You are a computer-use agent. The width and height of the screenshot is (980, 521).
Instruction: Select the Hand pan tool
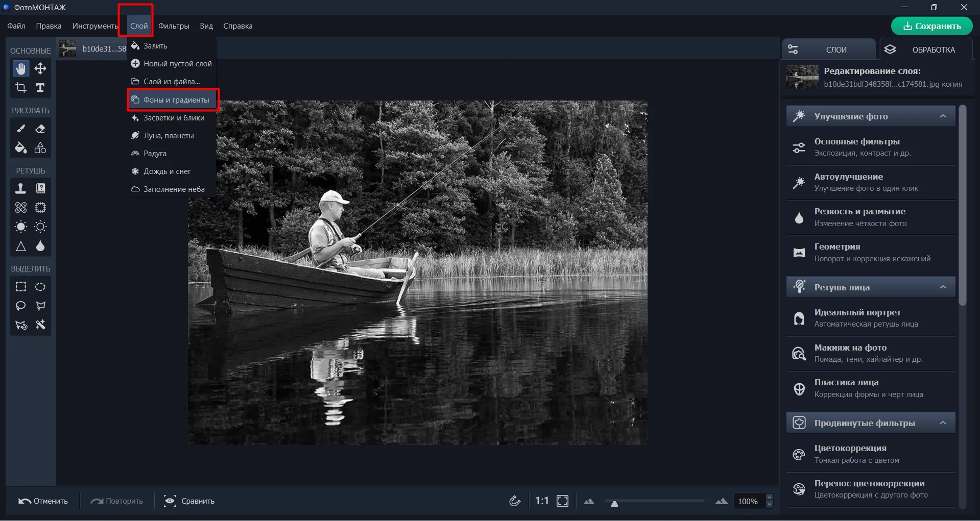pos(21,68)
